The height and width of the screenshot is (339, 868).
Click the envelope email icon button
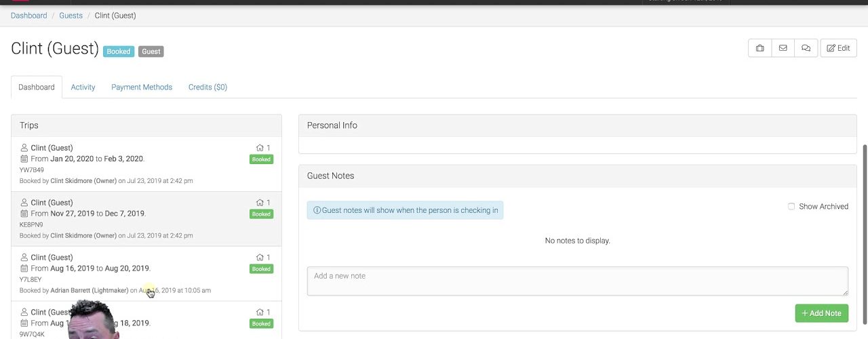click(783, 48)
